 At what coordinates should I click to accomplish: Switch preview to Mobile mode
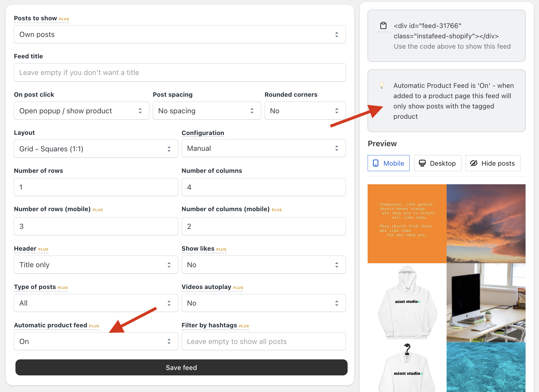[388, 163]
